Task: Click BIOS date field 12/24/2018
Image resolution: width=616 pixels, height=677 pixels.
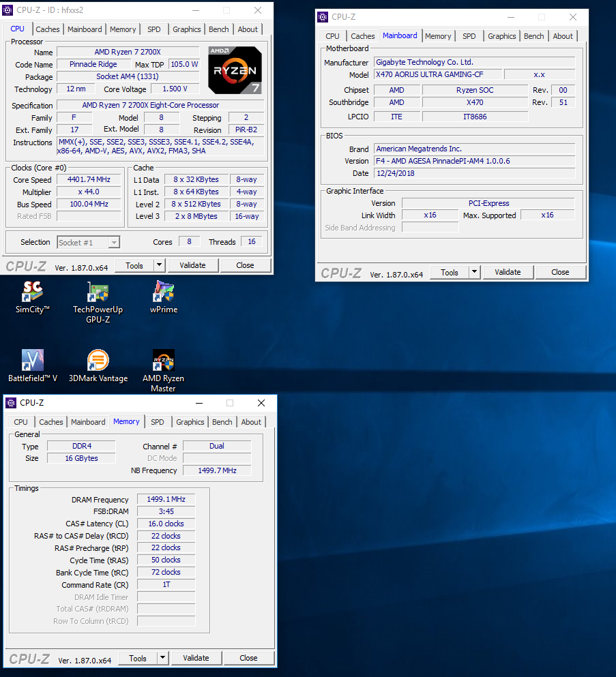Action: pyautogui.click(x=474, y=173)
